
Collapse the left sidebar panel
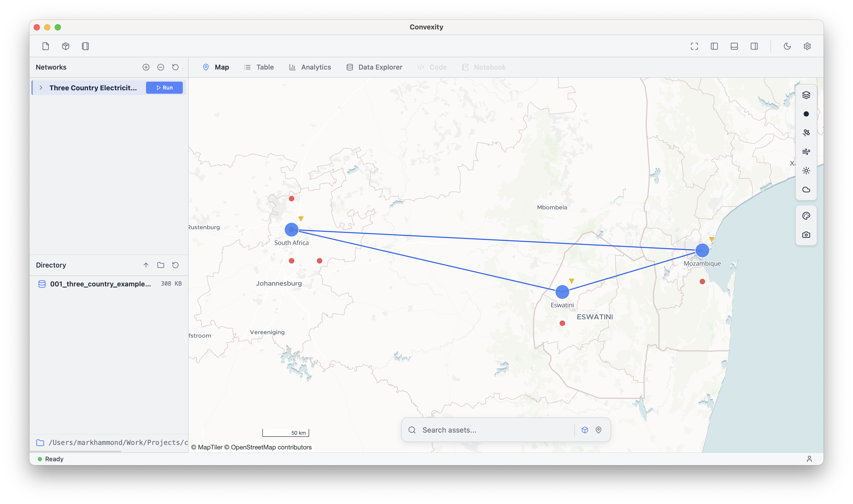pyautogui.click(x=714, y=46)
